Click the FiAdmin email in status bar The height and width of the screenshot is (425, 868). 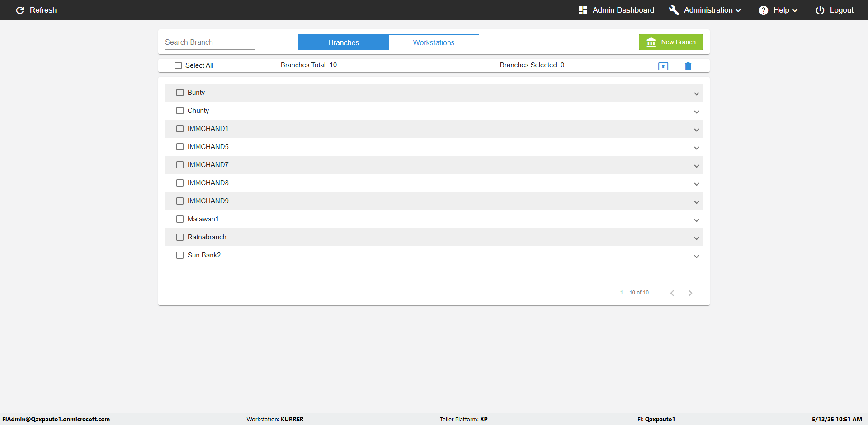pos(56,419)
